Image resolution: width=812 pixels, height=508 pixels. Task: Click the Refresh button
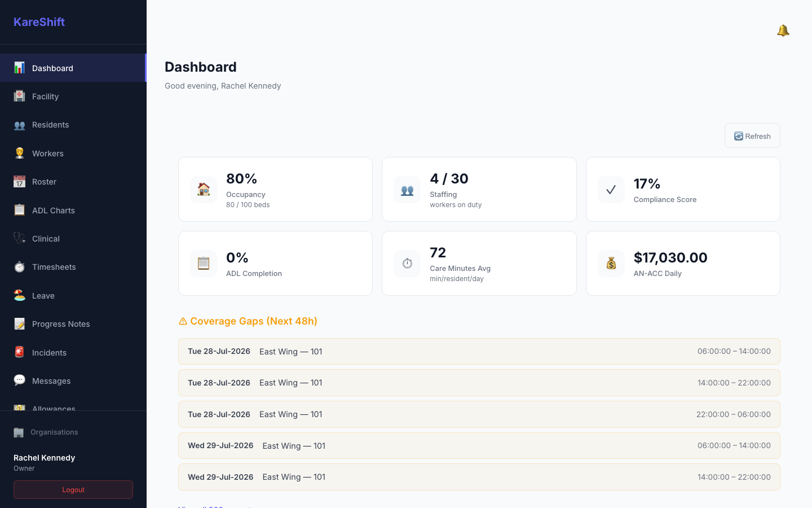(x=752, y=135)
